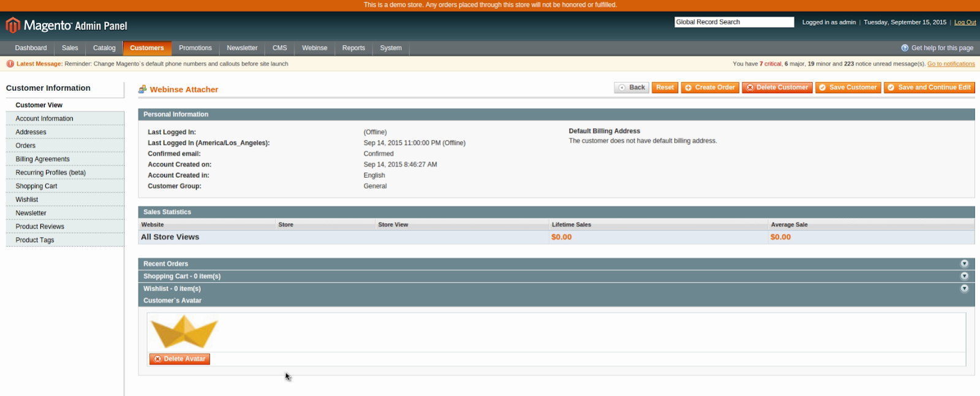
Task: Select the Product Reviews tab
Action: pos(65,226)
